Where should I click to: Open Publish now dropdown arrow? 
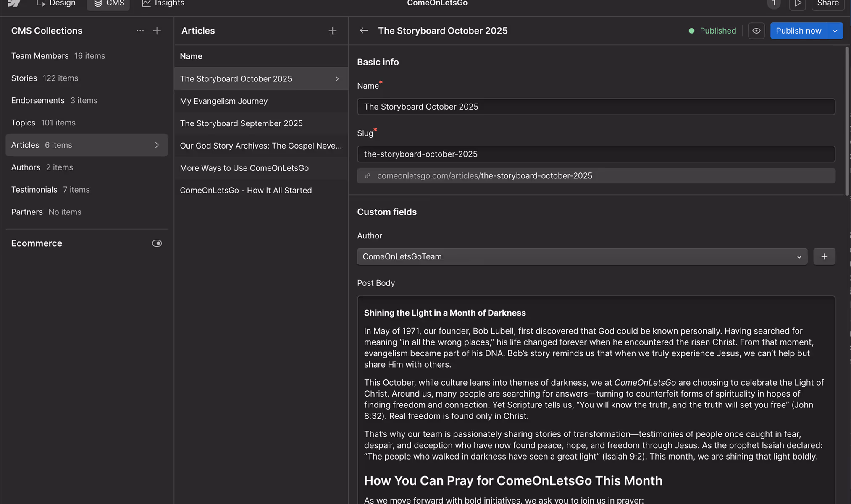coord(835,31)
